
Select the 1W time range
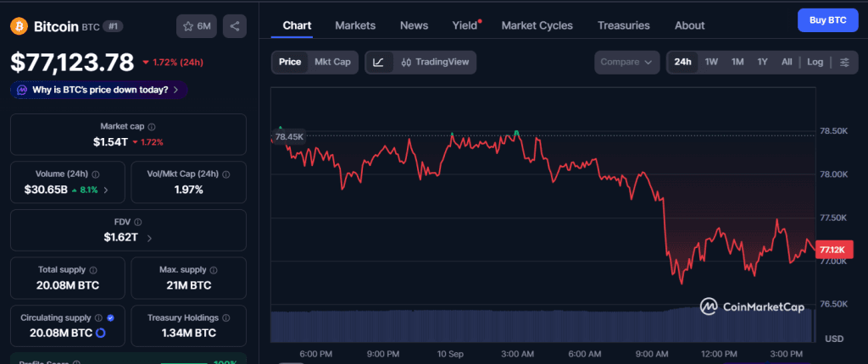(711, 62)
